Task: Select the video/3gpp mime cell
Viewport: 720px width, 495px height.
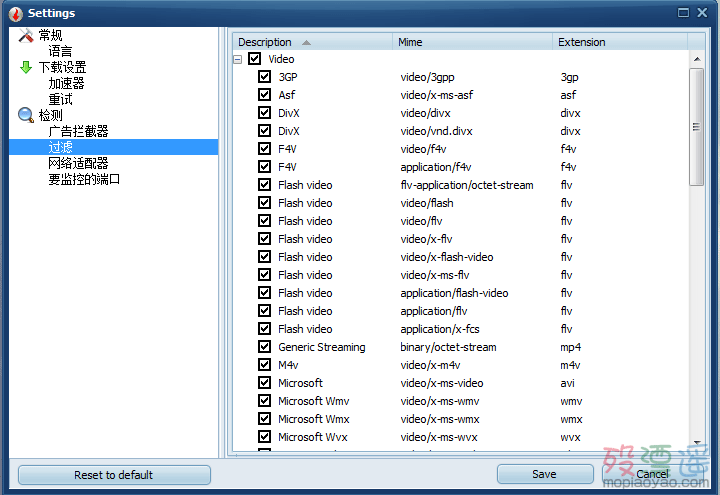Action: tap(428, 77)
